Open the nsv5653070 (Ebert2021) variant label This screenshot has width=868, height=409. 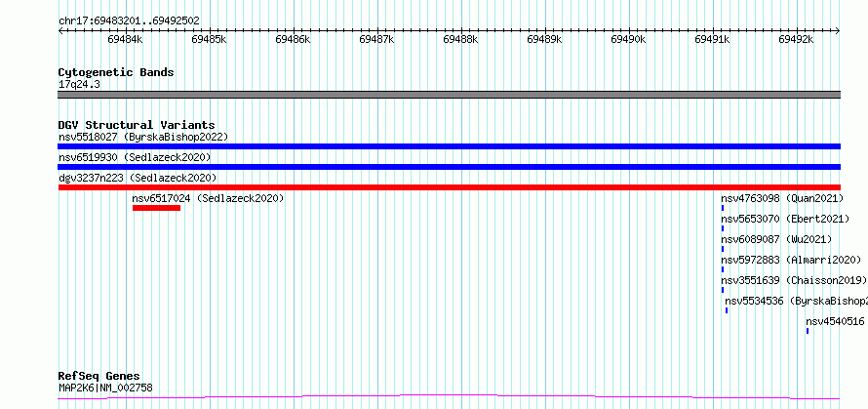785,219
